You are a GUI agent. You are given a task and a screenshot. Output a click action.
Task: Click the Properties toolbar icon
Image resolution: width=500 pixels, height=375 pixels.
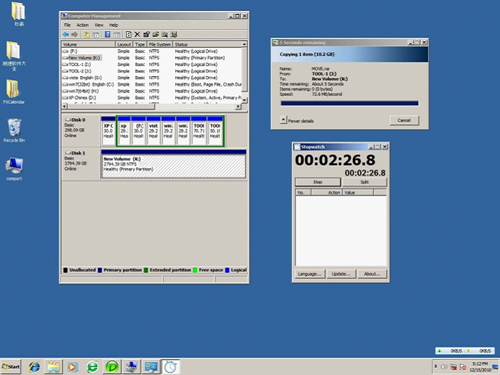coord(146,34)
